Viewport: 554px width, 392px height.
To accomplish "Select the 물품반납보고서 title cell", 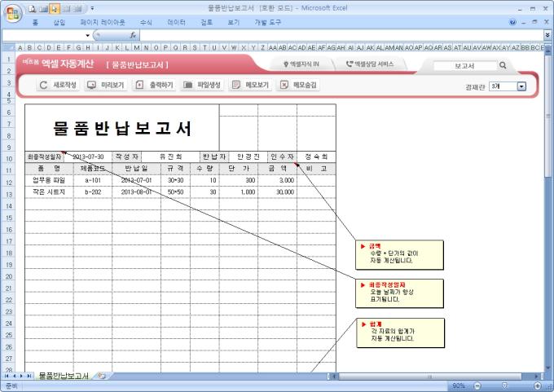I will pyautogui.click(x=122, y=128).
